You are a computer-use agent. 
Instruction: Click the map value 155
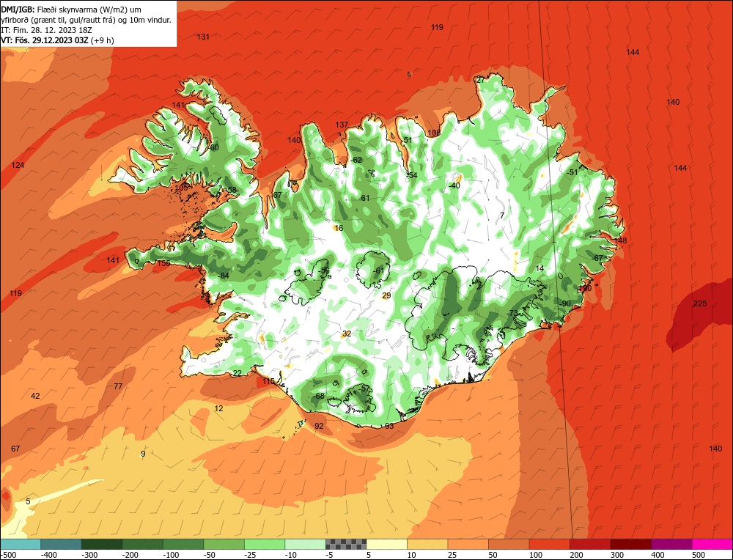click(x=163, y=263)
